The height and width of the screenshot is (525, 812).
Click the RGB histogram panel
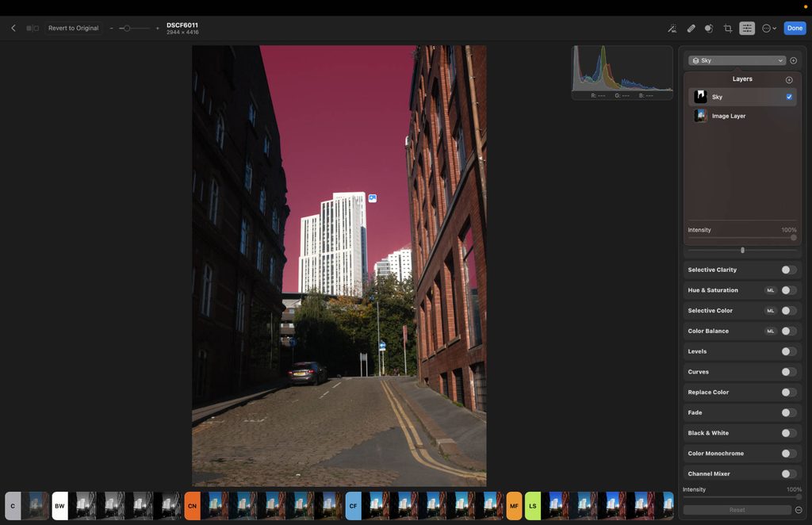[x=622, y=72]
